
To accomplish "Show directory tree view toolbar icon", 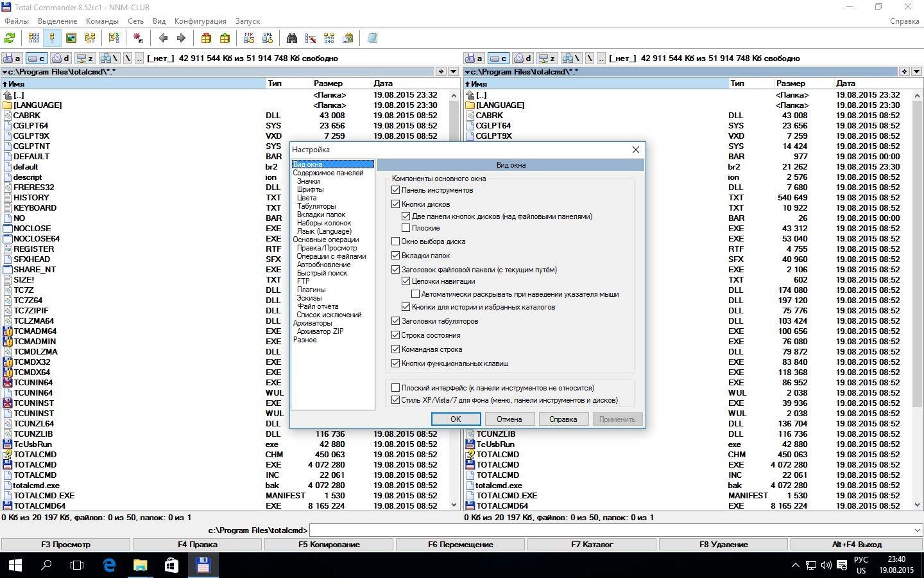I will tap(90, 39).
